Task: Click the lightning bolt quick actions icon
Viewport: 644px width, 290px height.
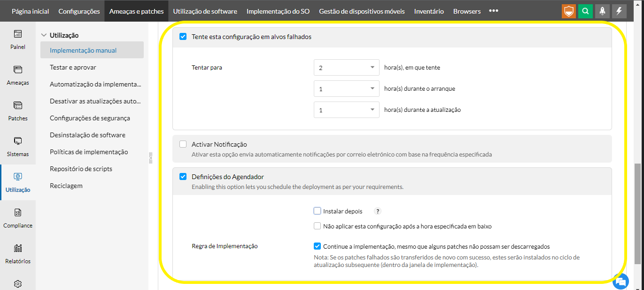Action: click(x=620, y=11)
